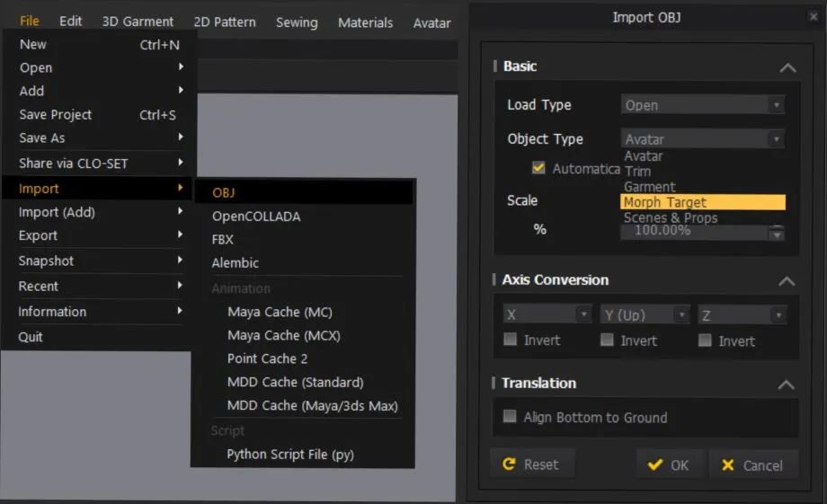Choose Morph Target from object type list
Screen dimensions: 827x504
[x=702, y=202]
